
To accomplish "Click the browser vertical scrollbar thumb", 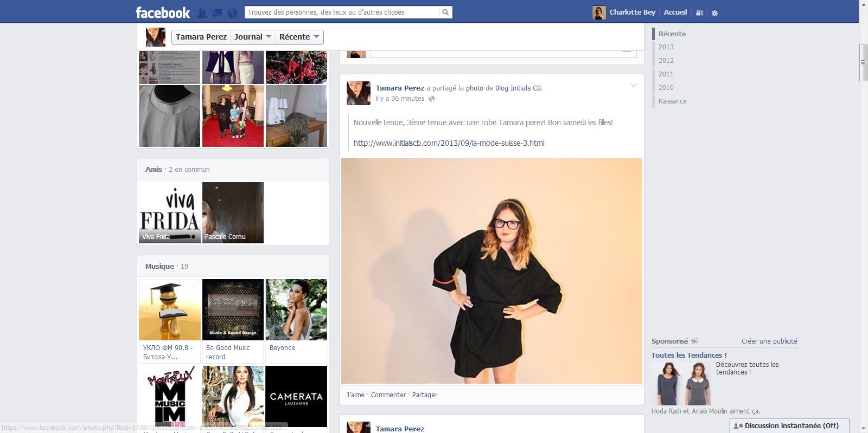I will pos(863,62).
